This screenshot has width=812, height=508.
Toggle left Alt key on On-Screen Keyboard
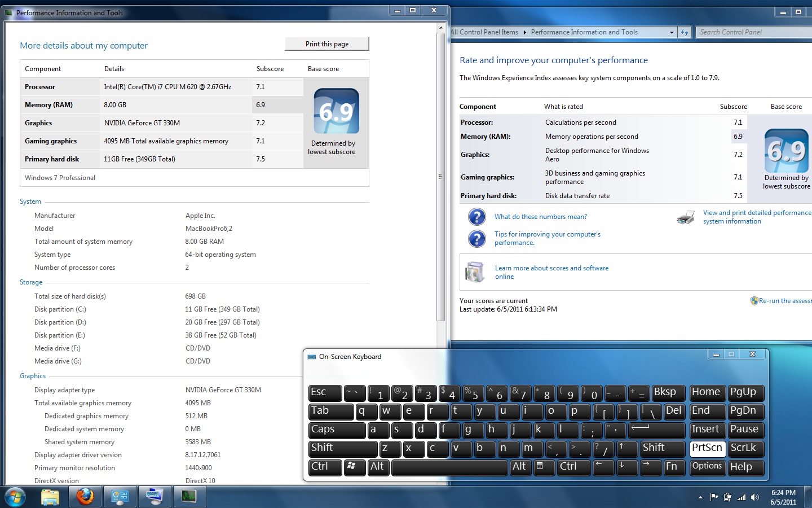coord(378,467)
